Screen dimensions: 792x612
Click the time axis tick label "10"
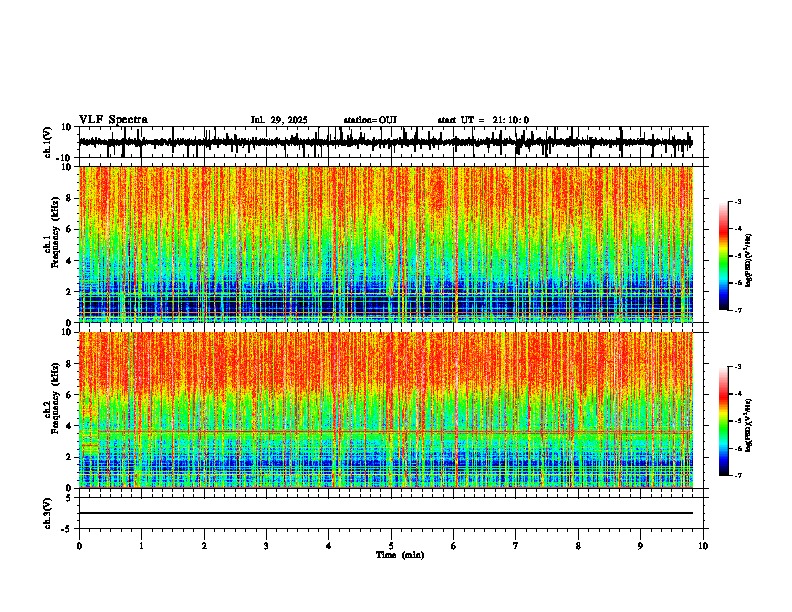pos(703,546)
